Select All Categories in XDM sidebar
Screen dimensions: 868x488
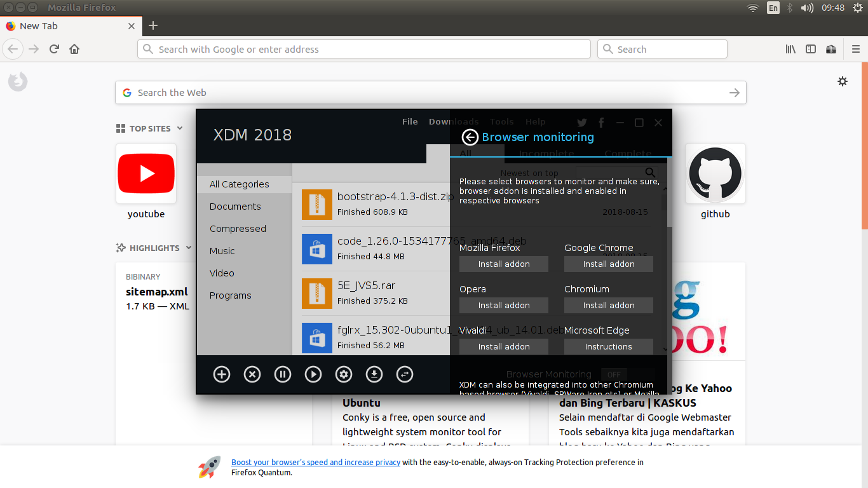pyautogui.click(x=244, y=184)
